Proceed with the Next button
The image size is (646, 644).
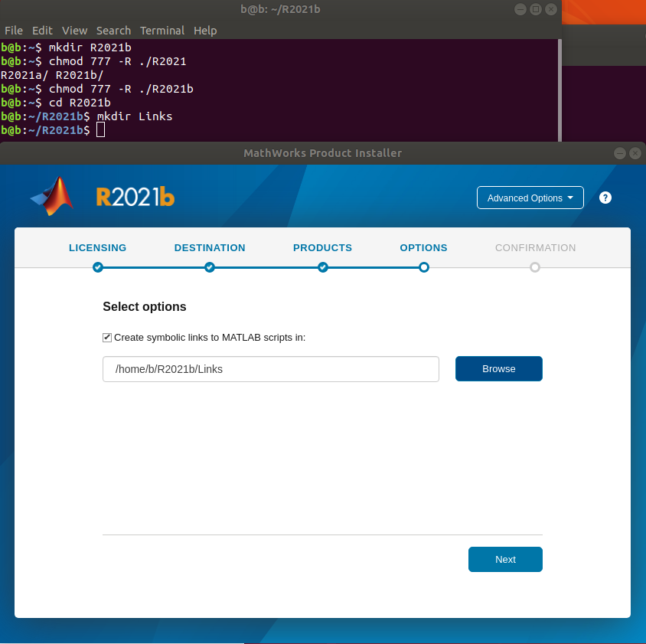click(505, 559)
